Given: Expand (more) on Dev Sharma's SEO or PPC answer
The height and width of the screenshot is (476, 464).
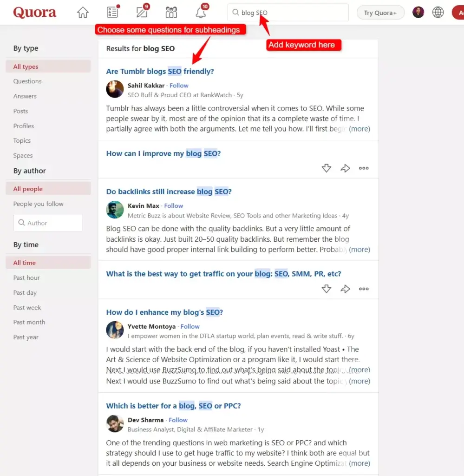Looking at the screenshot, I should [359, 463].
